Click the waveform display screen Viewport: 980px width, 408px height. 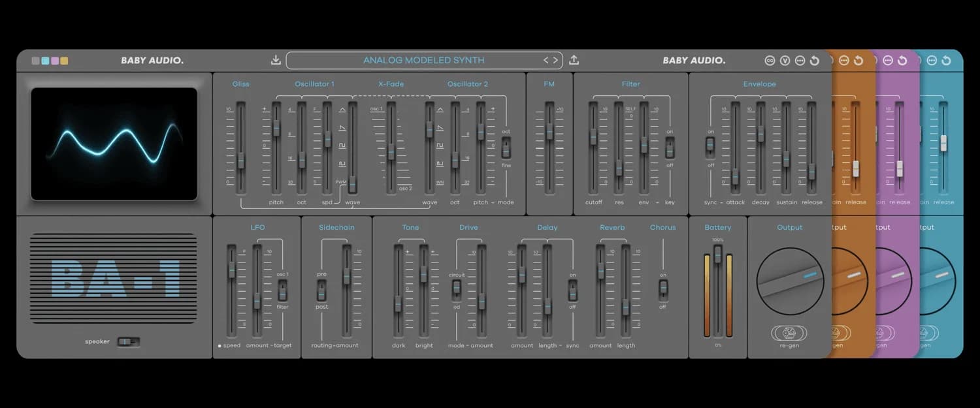112,142
